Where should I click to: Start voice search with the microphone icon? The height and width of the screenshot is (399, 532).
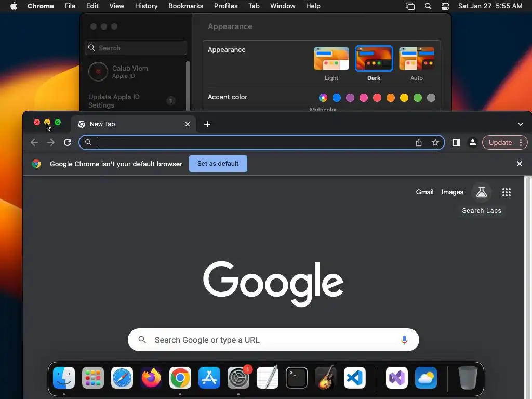click(x=404, y=340)
